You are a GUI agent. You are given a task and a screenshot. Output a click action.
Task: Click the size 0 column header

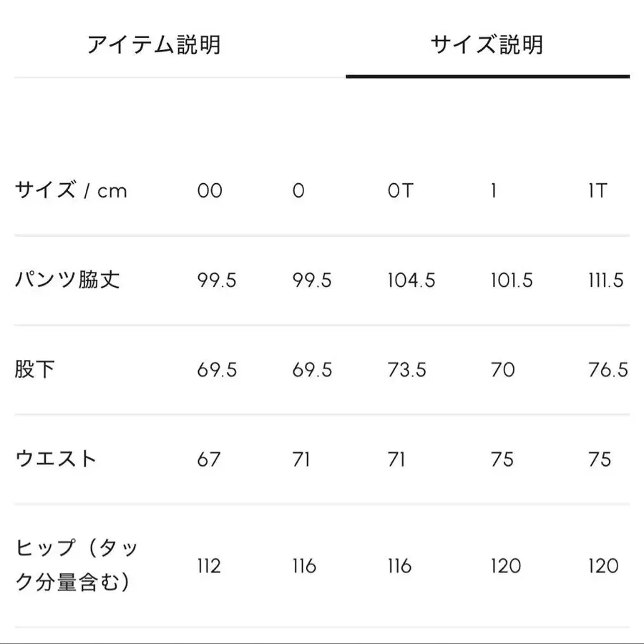299,191
